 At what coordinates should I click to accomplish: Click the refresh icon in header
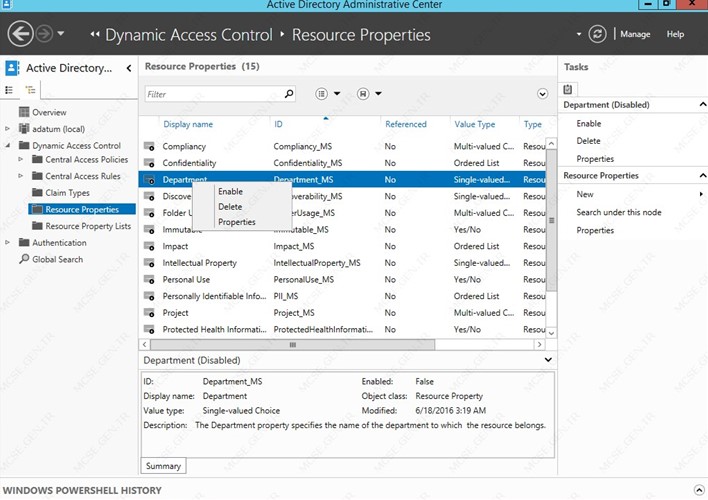(x=597, y=34)
